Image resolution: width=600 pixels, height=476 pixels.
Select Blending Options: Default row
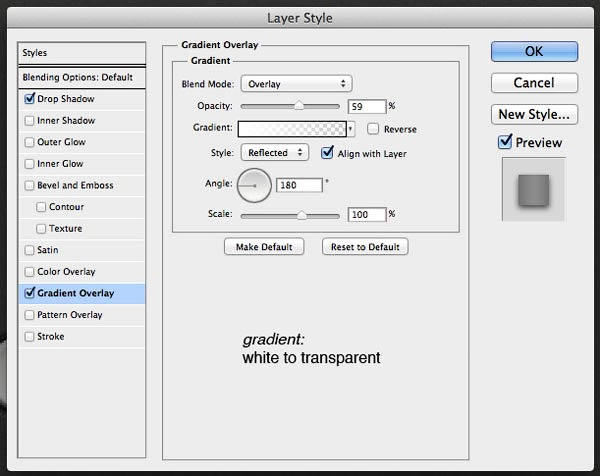pos(82,77)
